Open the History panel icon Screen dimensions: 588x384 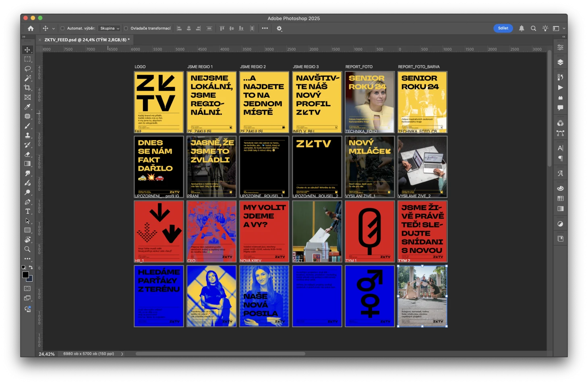560,77
